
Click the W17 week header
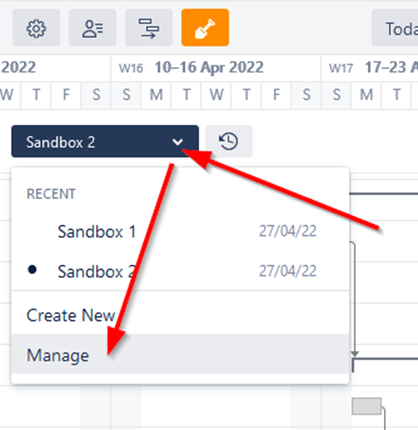370,68
